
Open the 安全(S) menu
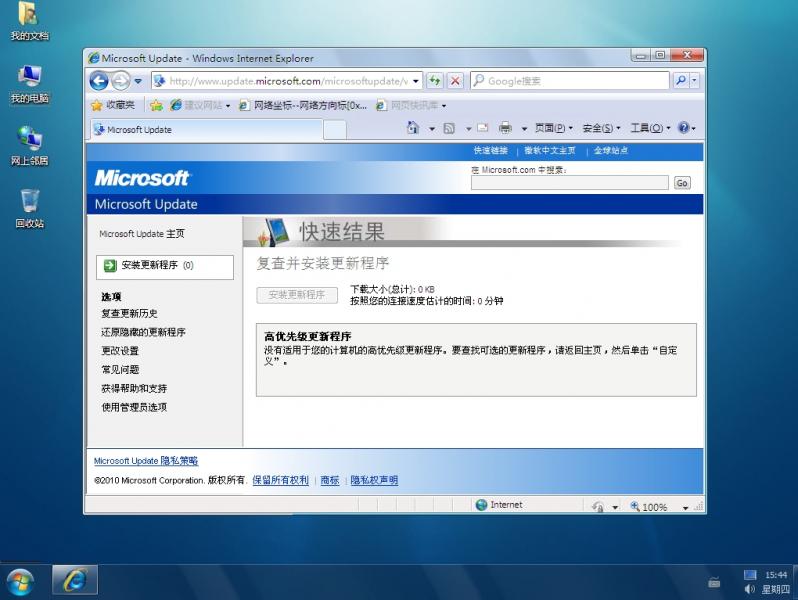tap(601, 128)
